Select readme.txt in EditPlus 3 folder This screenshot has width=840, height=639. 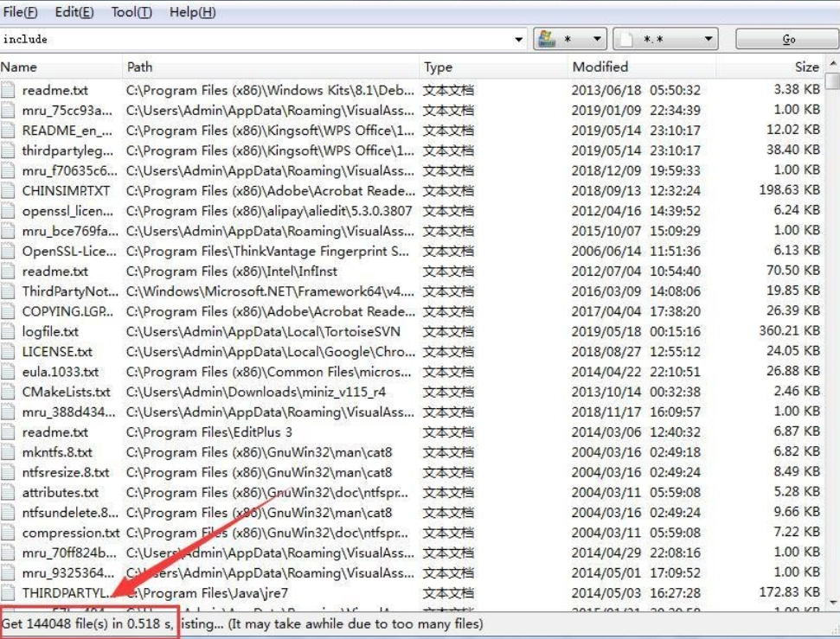55,432
